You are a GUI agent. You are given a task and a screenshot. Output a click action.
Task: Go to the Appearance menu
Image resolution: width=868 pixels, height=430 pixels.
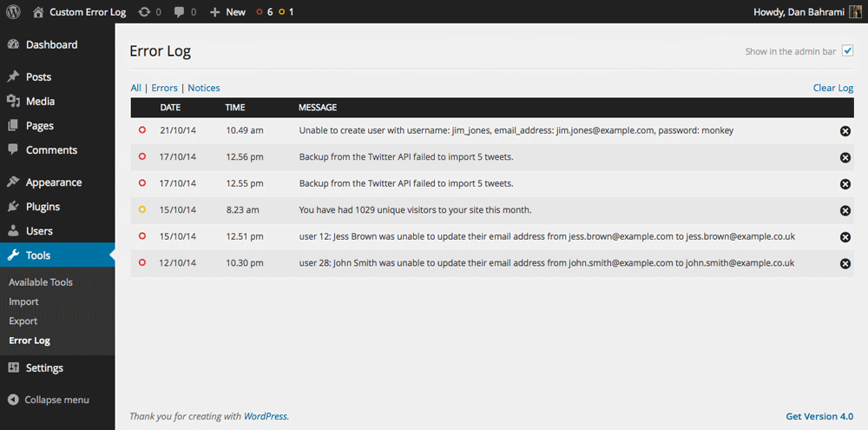pyautogui.click(x=54, y=182)
